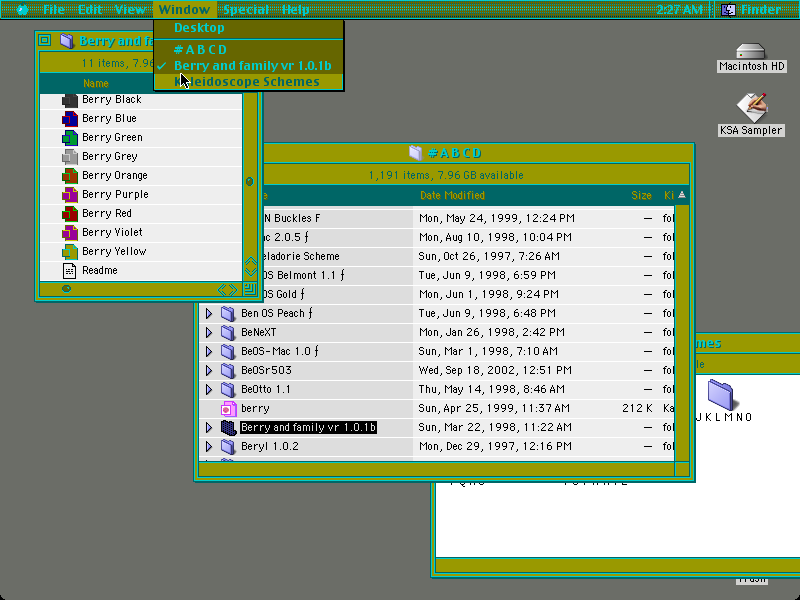Click the Berry and family folder icon in list
The width and height of the screenshot is (800, 600).
(x=229, y=428)
